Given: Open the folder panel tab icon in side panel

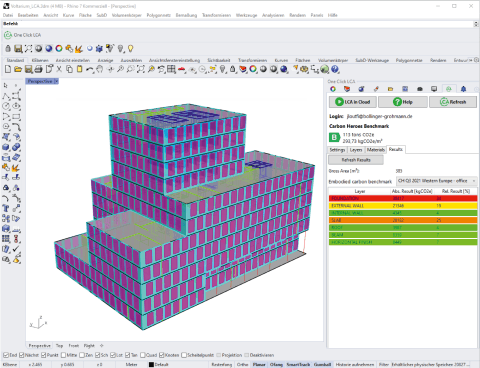Looking at the screenshot, I should (x=390, y=89).
